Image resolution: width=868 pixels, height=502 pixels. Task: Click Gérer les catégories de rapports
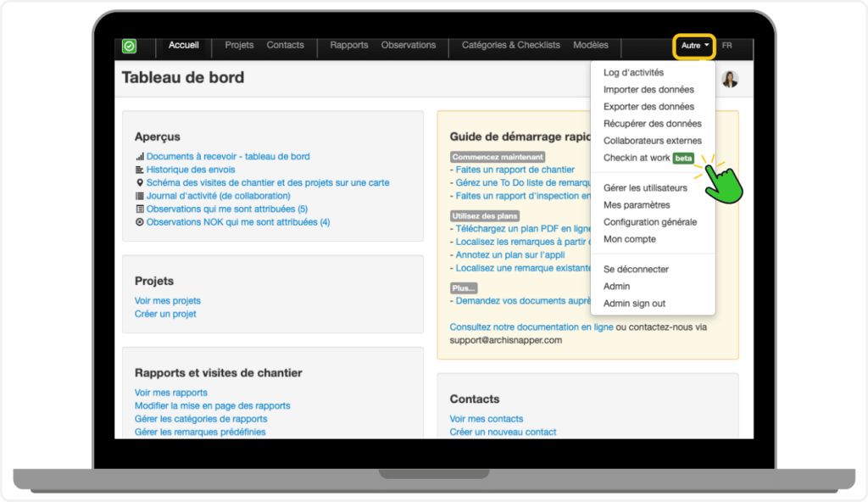pos(200,419)
